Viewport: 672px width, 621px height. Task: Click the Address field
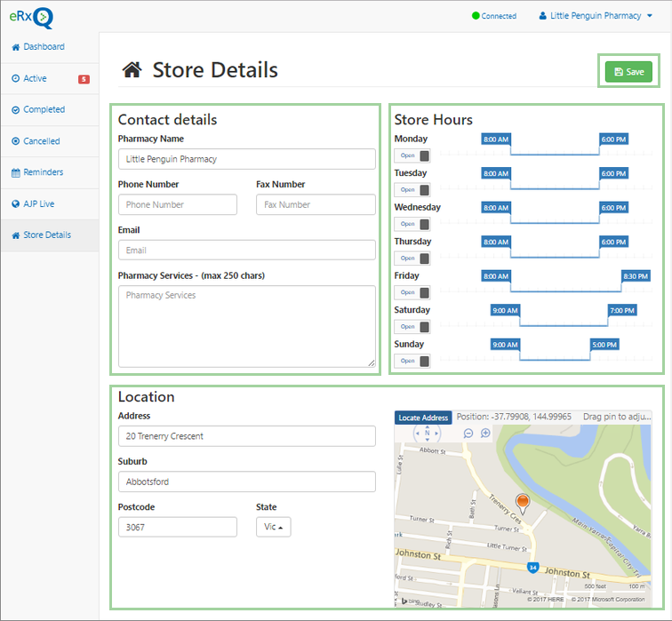247,436
